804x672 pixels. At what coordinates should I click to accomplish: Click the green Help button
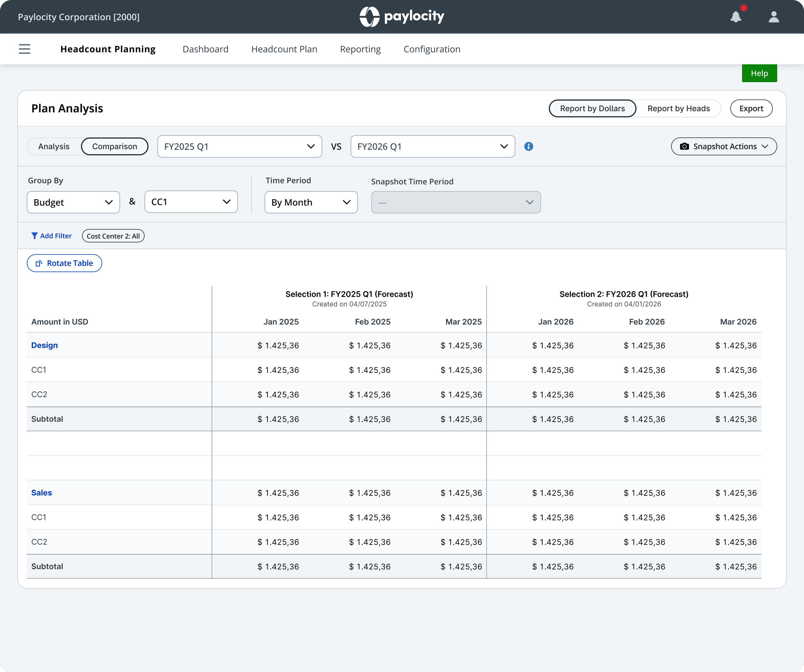pos(759,73)
